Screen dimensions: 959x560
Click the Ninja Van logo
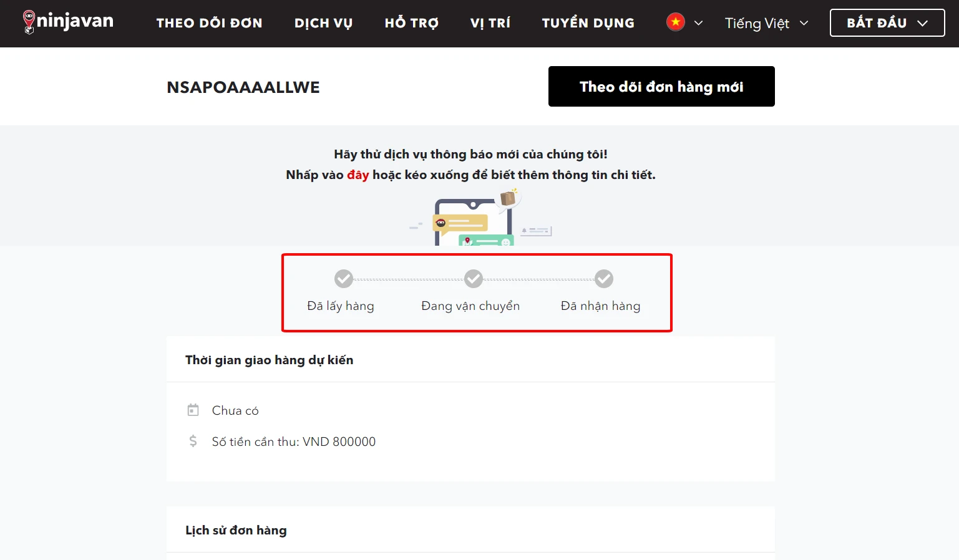click(x=68, y=22)
